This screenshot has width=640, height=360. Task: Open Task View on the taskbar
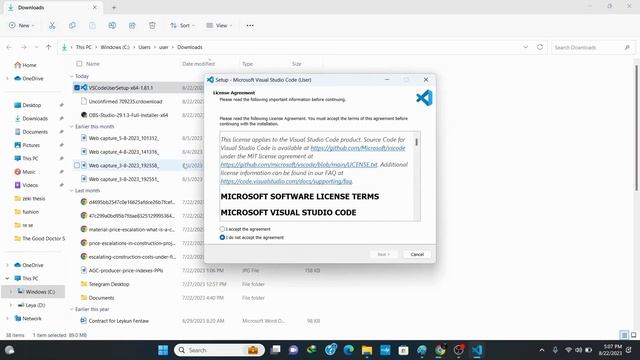point(276,350)
